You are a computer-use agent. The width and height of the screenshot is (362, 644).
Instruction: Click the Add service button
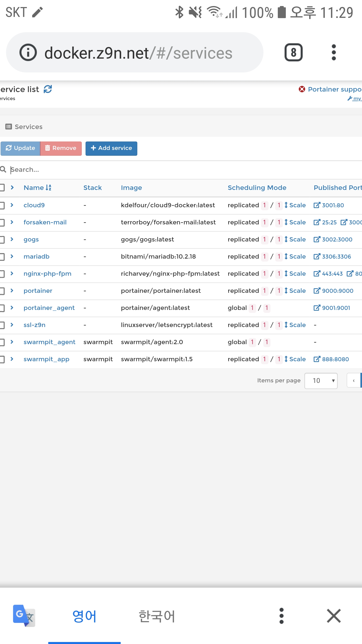(111, 148)
